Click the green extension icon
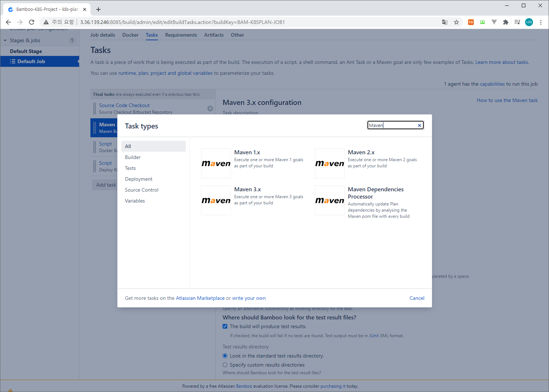This screenshot has height=392, width=549. point(483,22)
